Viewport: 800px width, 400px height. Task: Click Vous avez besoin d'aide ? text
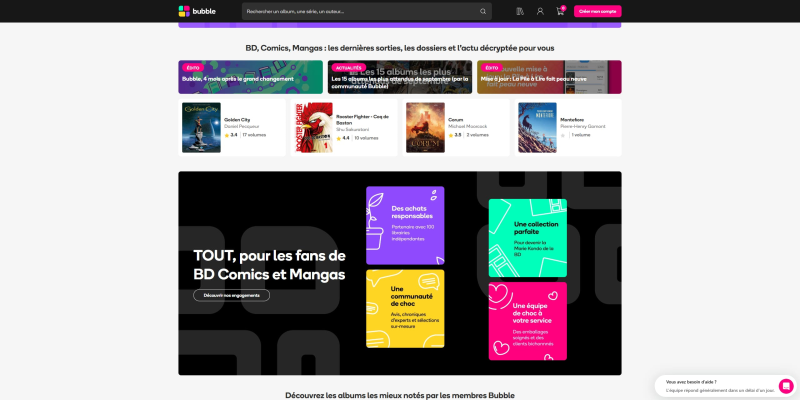691,382
